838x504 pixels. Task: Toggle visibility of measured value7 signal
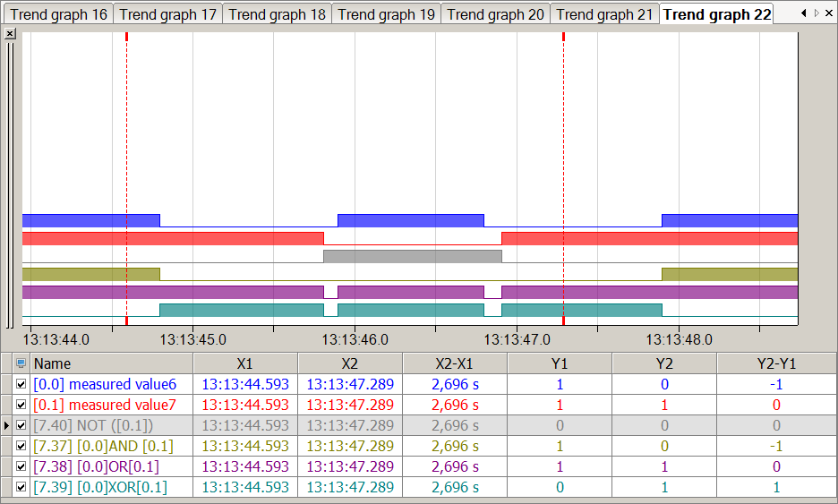coord(21,405)
